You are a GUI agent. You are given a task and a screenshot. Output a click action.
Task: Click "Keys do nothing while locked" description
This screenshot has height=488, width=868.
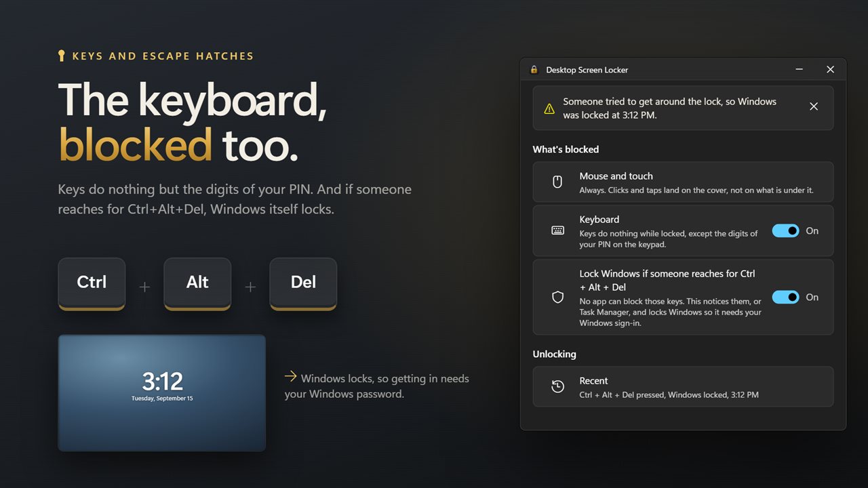[669, 239]
